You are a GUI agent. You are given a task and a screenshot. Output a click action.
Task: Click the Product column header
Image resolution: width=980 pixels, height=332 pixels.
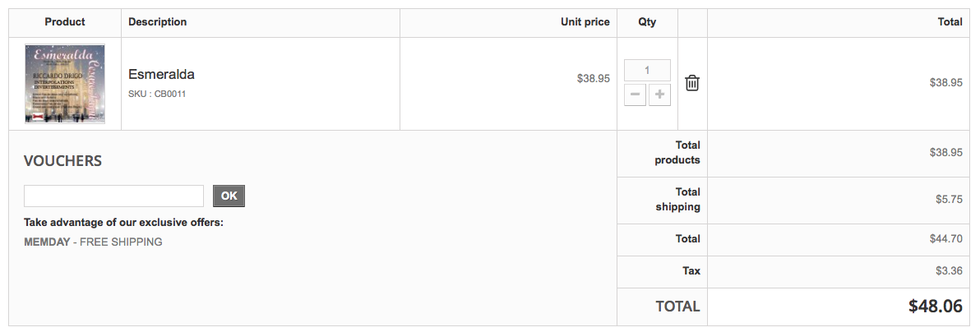(x=65, y=22)
